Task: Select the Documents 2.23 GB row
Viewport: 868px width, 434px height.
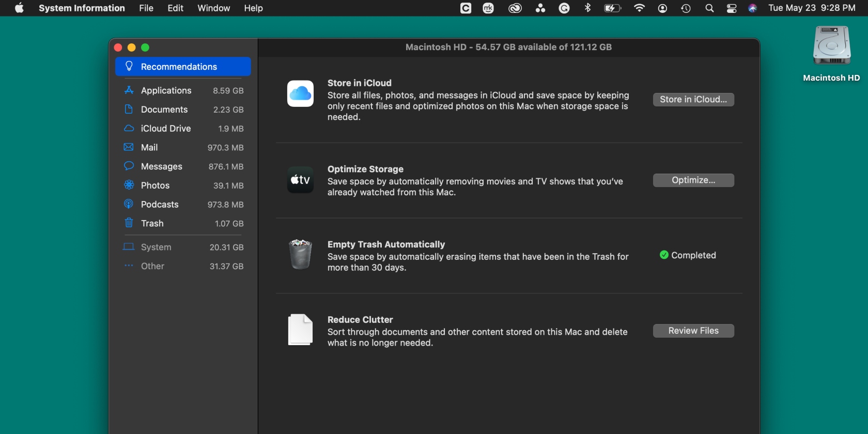Action: click(x=183, y=110)
